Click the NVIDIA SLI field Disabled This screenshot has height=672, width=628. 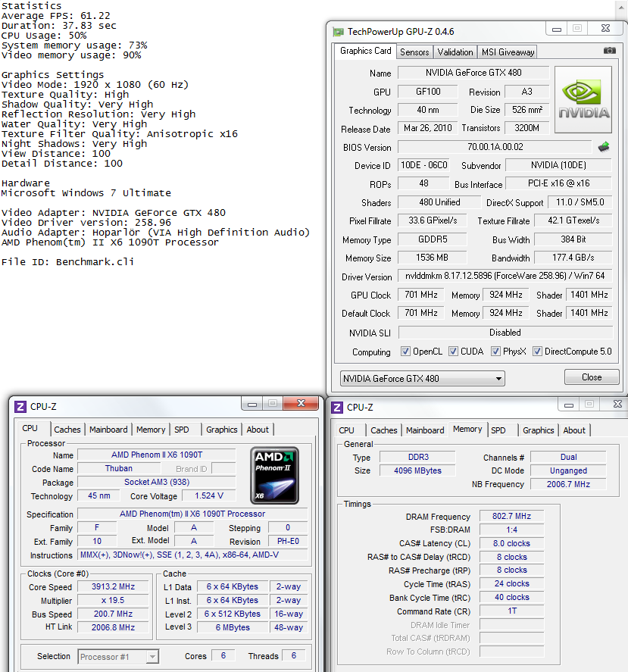tap(505, 333)
